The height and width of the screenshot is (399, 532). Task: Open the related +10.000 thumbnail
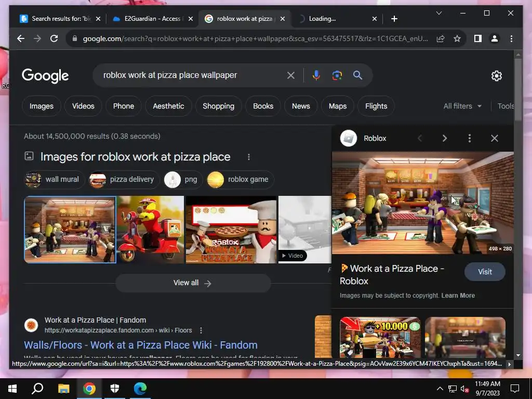[x=380, y=337]
